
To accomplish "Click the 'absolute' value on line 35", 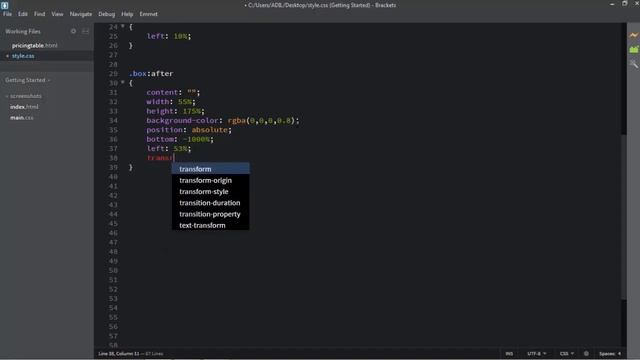I will (x=210, y=130).
